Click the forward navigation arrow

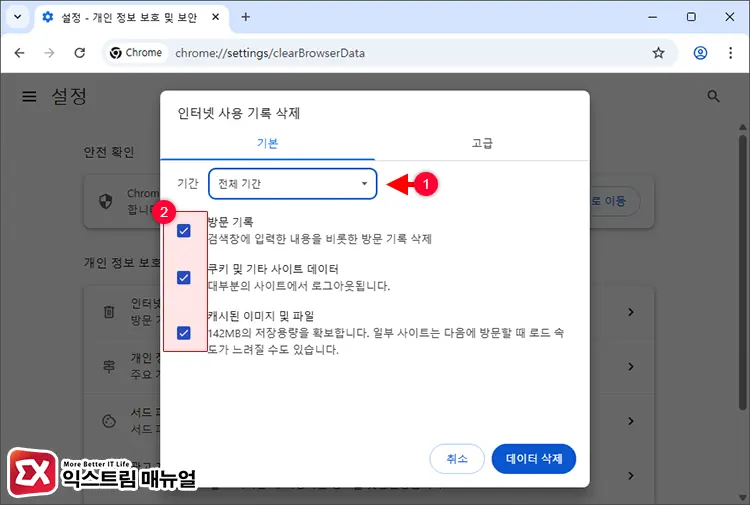49,53
